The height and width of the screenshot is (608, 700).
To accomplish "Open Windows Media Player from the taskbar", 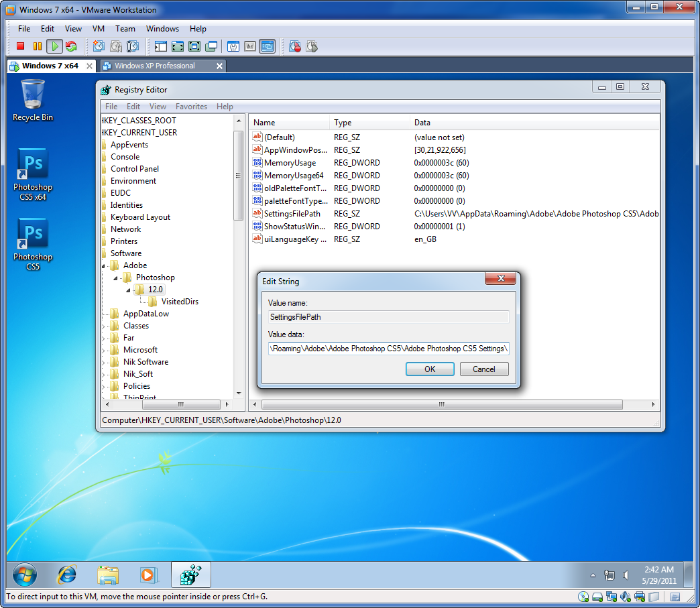I will click(x=149, y=575).
